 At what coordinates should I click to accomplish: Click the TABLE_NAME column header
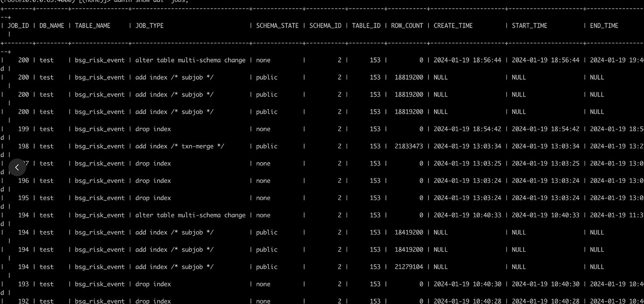tap(93, 26)
